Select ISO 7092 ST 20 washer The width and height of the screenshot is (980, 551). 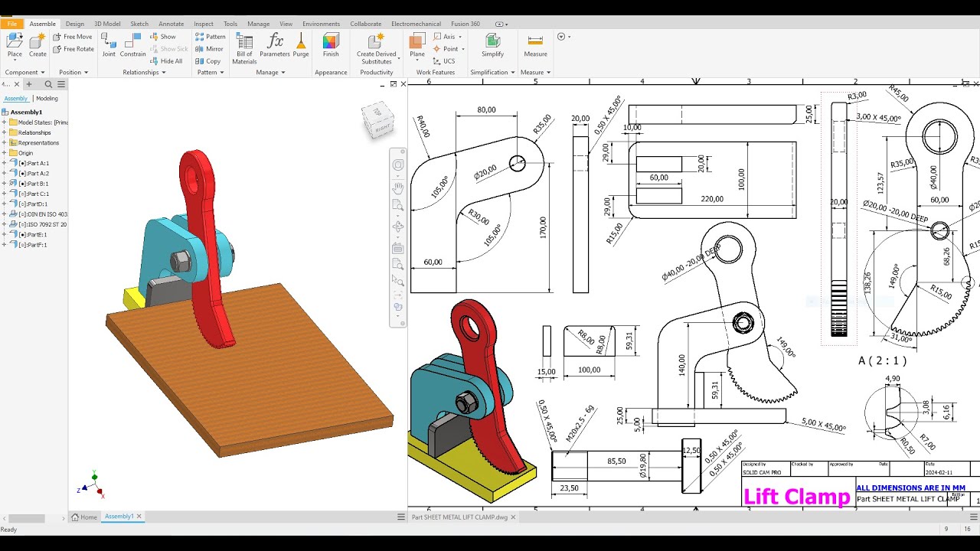point(38,224)
